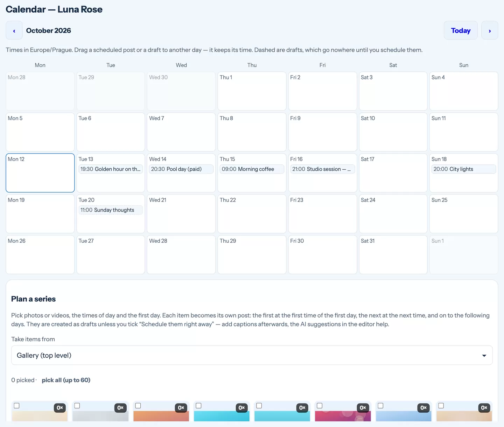Image resolution: width=504 pixels, height=427 pixels.
Task: Click the 'Calendar — Luna Rose' title
Action: 54,9
